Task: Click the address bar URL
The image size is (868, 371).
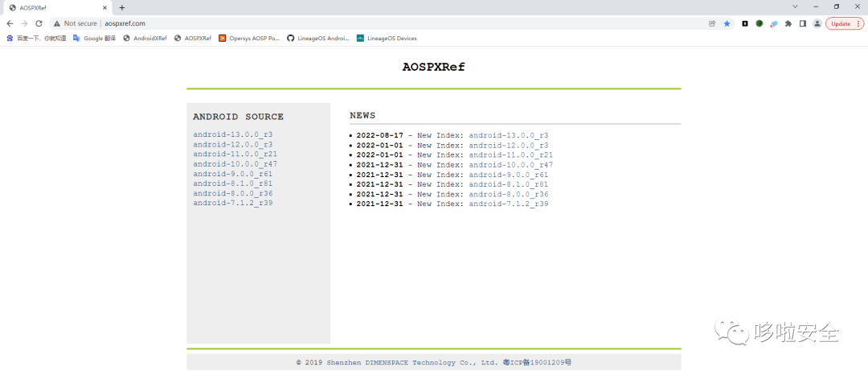Action: [125, 24]
